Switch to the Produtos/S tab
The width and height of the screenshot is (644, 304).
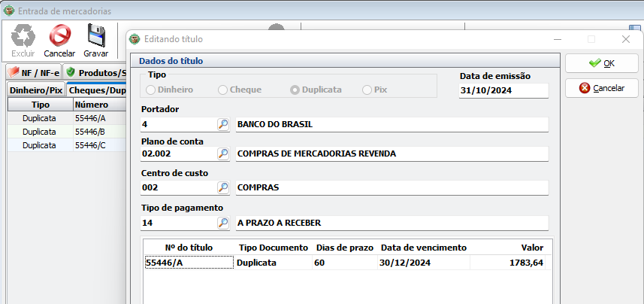coord(95,73)
